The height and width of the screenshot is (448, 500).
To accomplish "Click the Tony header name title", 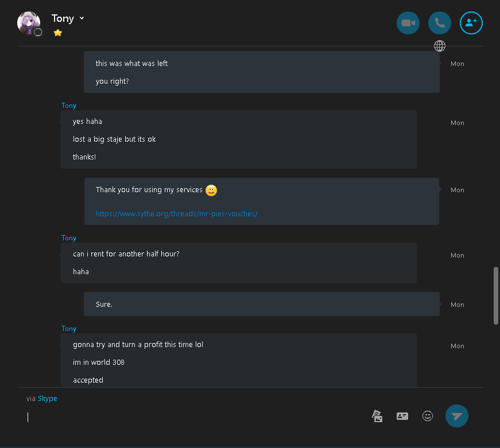I will click(63, 18).
